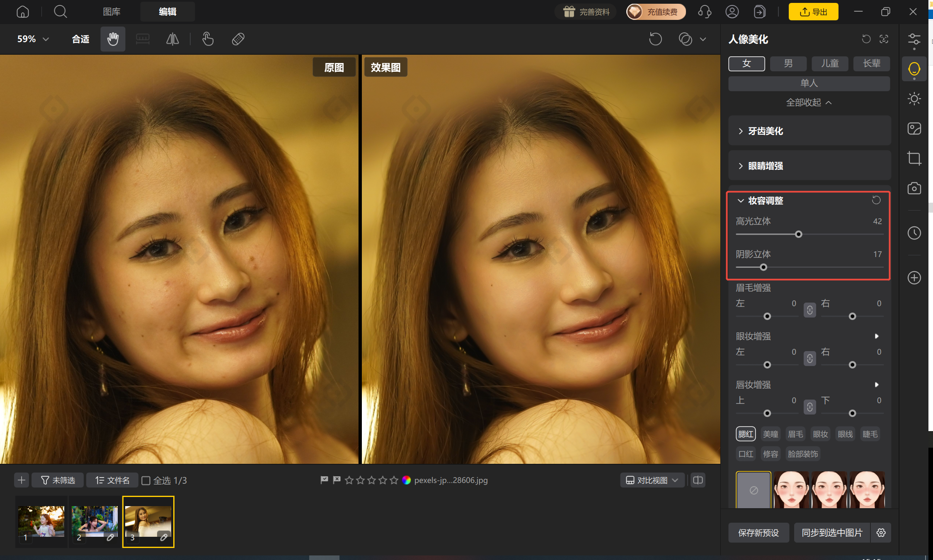The image size is (933, 560).
Task: Toggle link between left and right 眉毛增强
Action: tap(809, 310)
